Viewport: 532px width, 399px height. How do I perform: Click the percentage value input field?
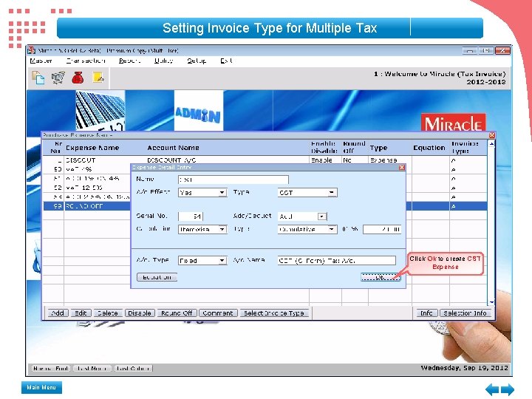382,229
